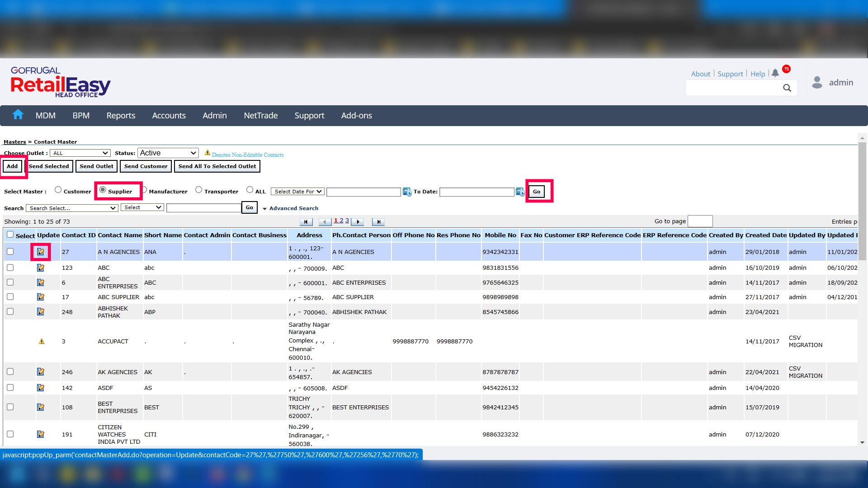
Task: Click the search magnifier icon
Action: coord(787,88)
